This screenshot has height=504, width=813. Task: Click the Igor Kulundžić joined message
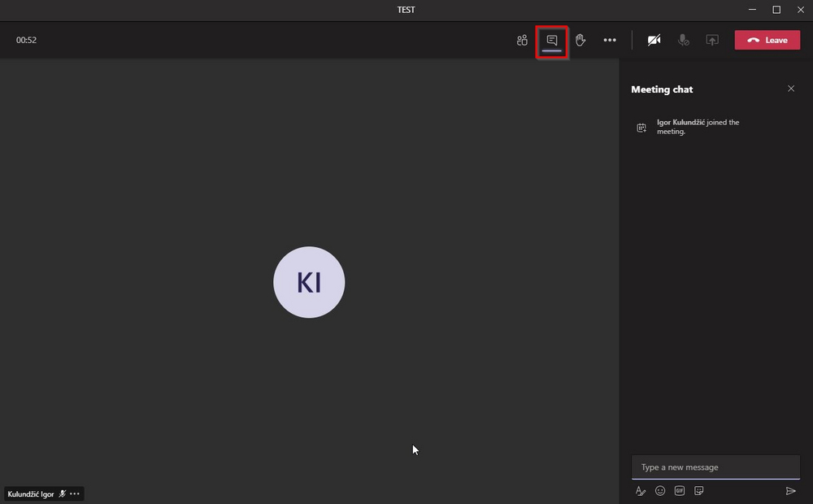tap(698, 127)
